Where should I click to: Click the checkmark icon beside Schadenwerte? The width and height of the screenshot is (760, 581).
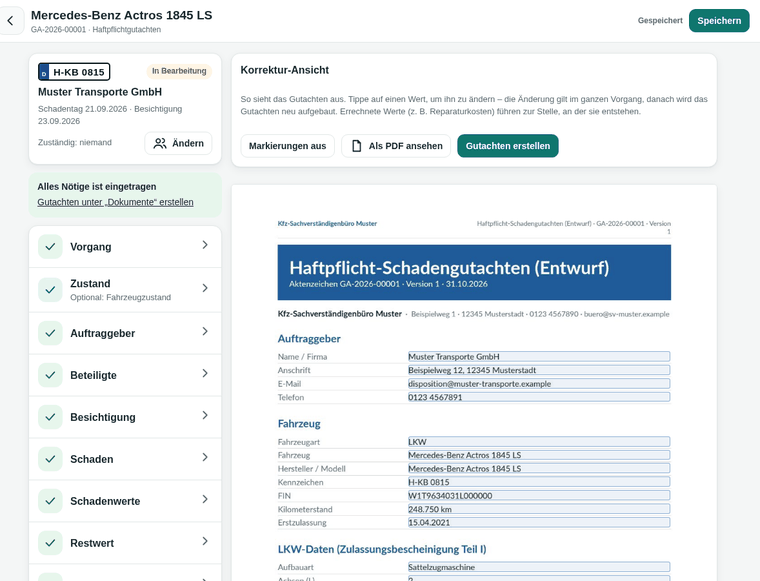pyautogui.click(x=50, y=501)
